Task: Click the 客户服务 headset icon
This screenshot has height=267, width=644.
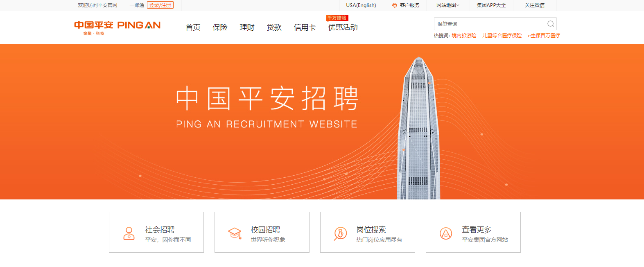Action: point(395,5)
